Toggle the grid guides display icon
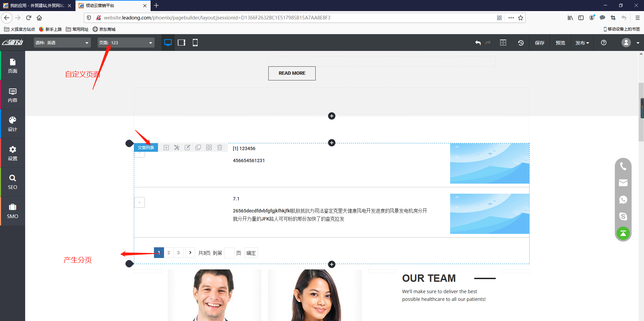The height and width of the screenshot is (321, 644). click(503, 43)
